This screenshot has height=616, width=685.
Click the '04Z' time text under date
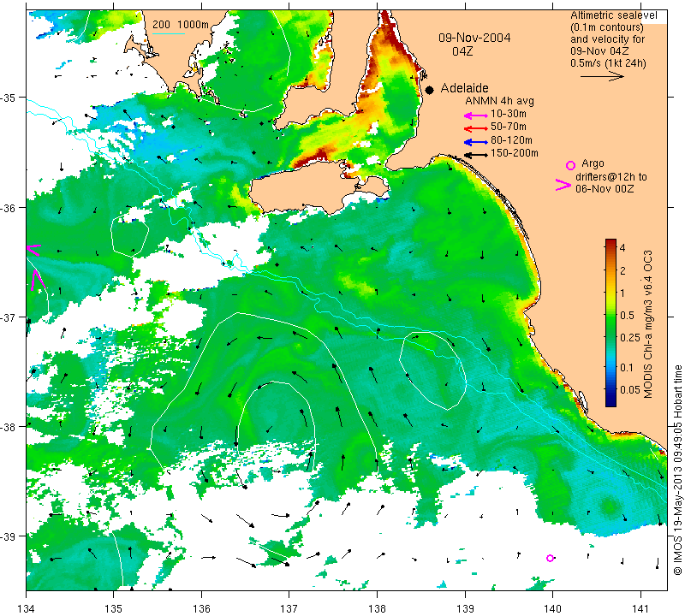(x=462, y=51)
